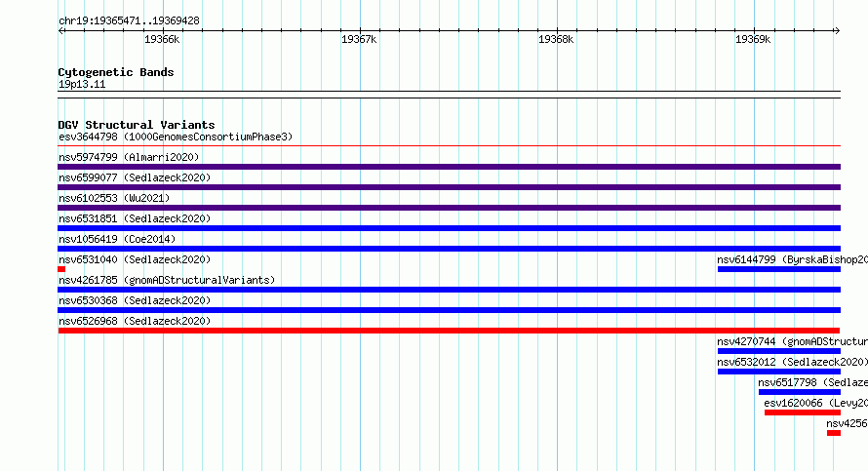Screen dimensions: 868x471
Task: Click the esv3644798 1000GenomesConsortiumPhase3 variant label
Action: pyautogui.click(x=176, y=137)
